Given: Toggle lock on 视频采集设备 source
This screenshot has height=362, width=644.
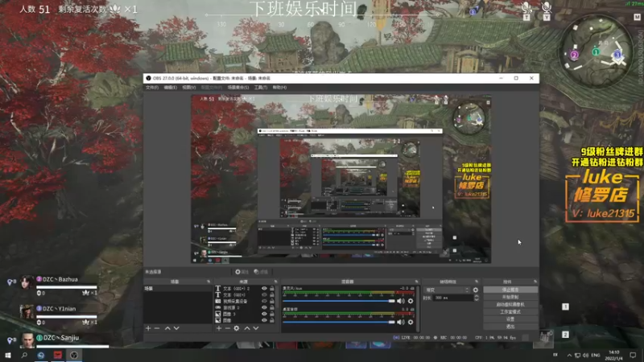Looking at the screenshot, I should (272, 301).
